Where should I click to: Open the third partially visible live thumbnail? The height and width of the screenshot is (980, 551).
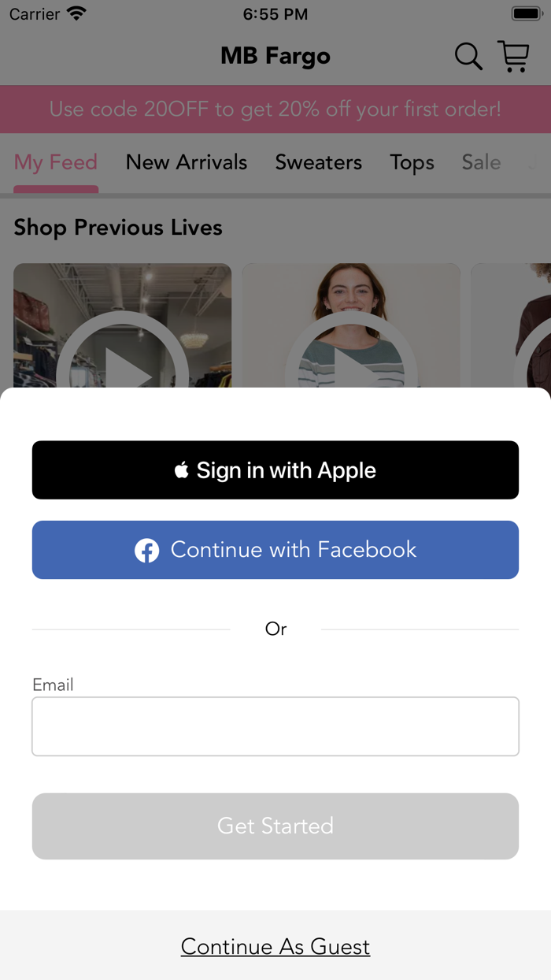(511, 325)
